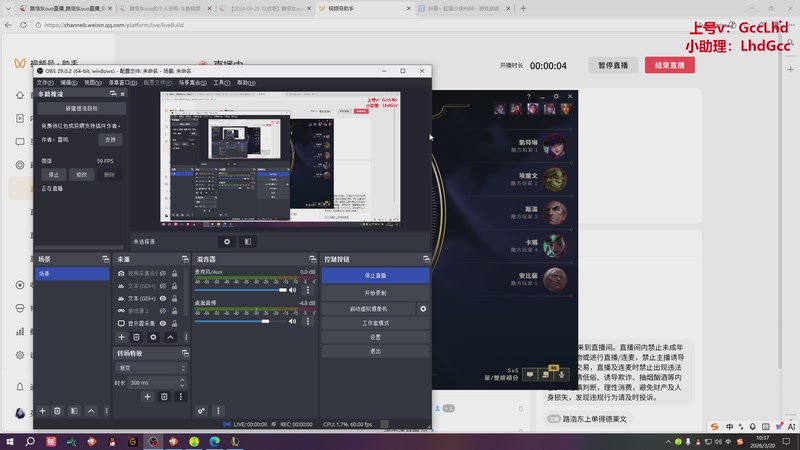The height and width of the screenshot is (450, 800).
Task: Open advanced audio properties gears in the mixer
Action: 201,411
